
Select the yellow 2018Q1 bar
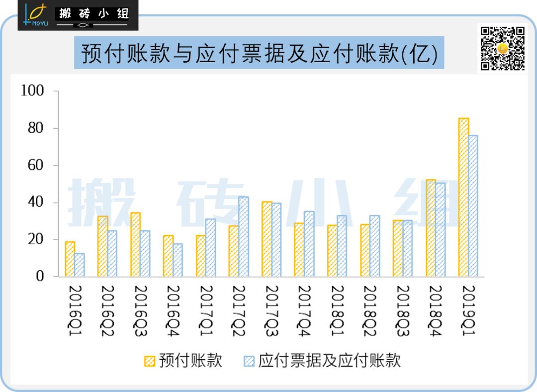332,251
